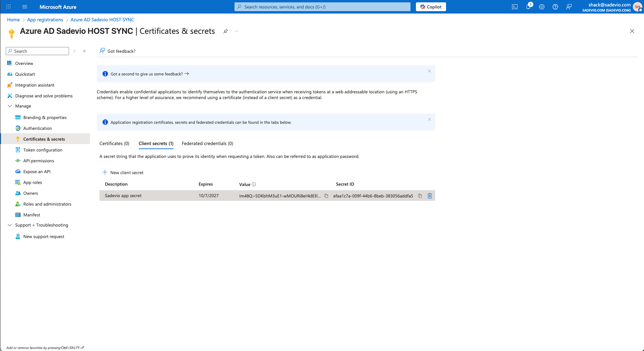Delete the Sadevio app secret
This screenshot has width=644, height=351.
click(430, 196)
